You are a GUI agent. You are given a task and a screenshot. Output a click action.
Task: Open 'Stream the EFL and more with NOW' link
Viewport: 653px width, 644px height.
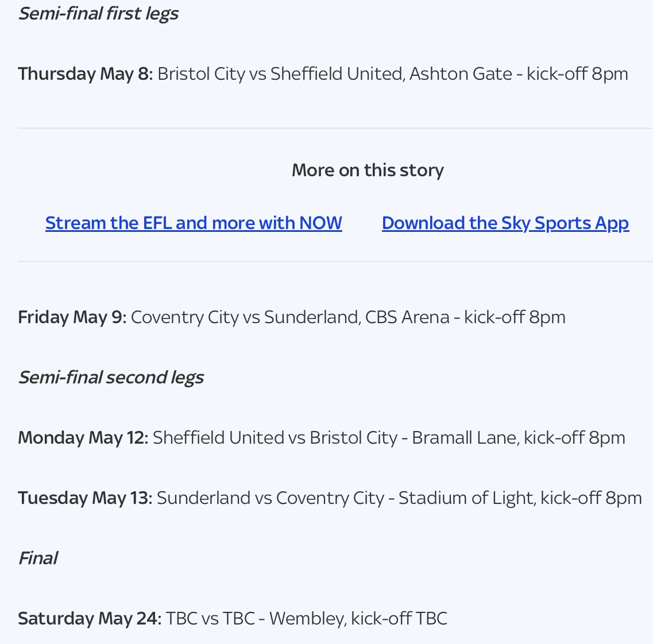click(194, 223)
